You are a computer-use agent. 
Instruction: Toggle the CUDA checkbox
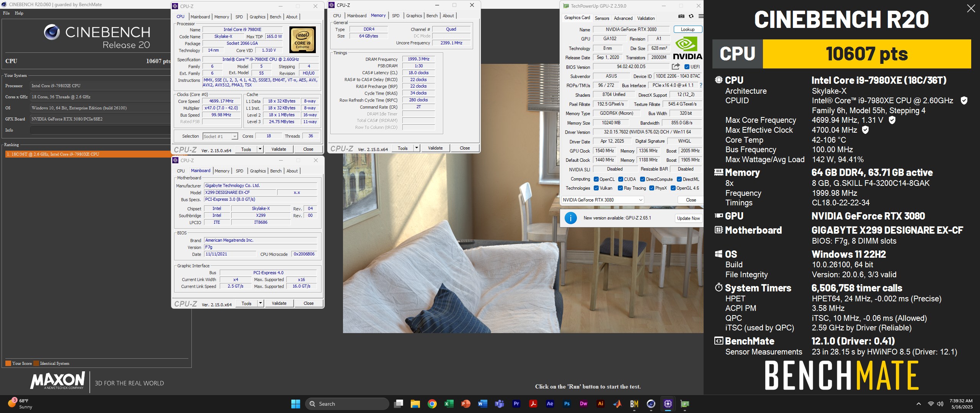[x=621, y=179]
